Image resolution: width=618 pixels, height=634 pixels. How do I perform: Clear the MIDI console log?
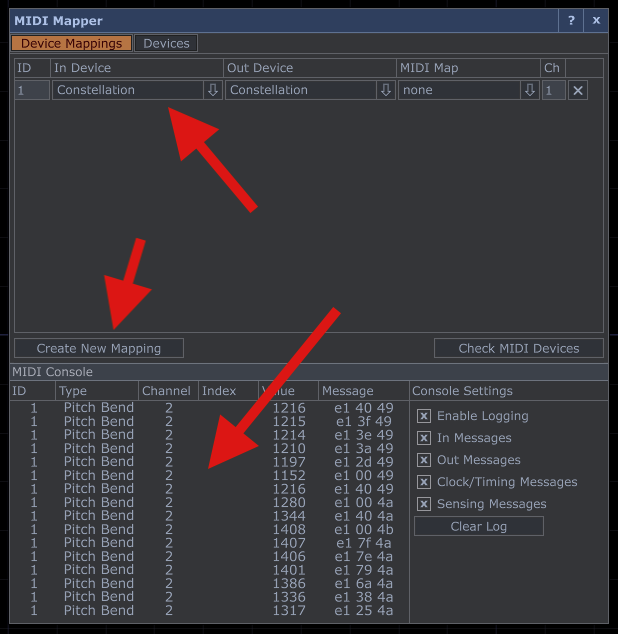coord(479,526)
